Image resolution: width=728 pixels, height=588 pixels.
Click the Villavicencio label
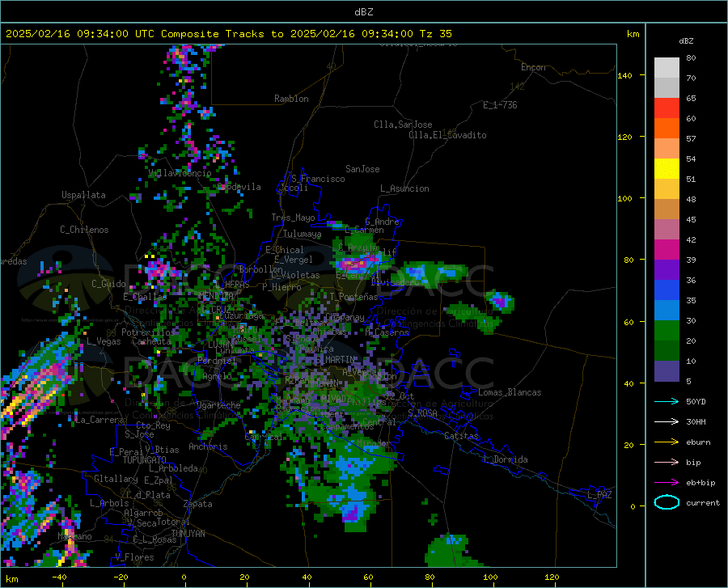pos(180,173)
